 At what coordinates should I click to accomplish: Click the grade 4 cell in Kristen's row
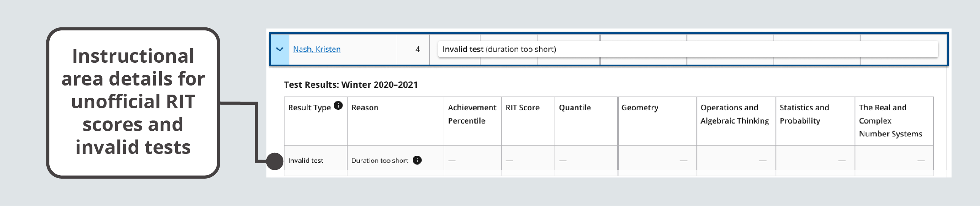pyautogui.click(x=417, y=49)
